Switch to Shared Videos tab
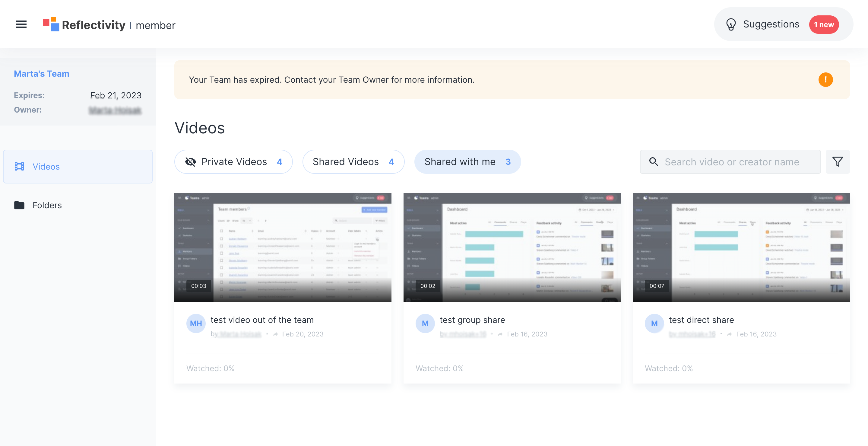The width and height of the screenshot is (868, 446). 353,162
